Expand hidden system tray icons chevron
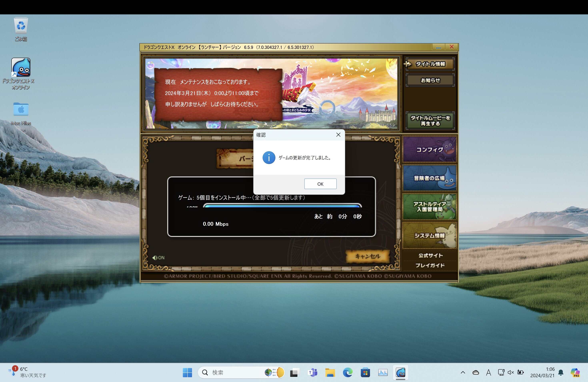The width and height of the screenshot is (588, 382). tap(463, 372)
